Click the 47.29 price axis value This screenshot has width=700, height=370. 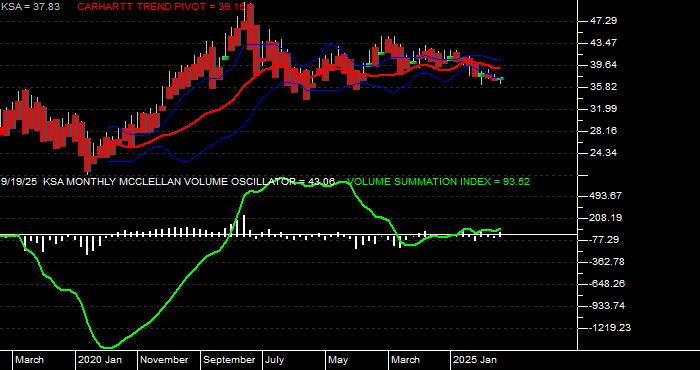click(x=603, y=21)
